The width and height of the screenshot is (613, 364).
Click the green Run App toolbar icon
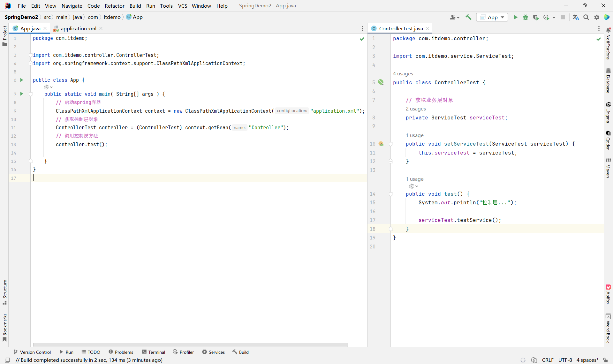click(x=515, y=17)
